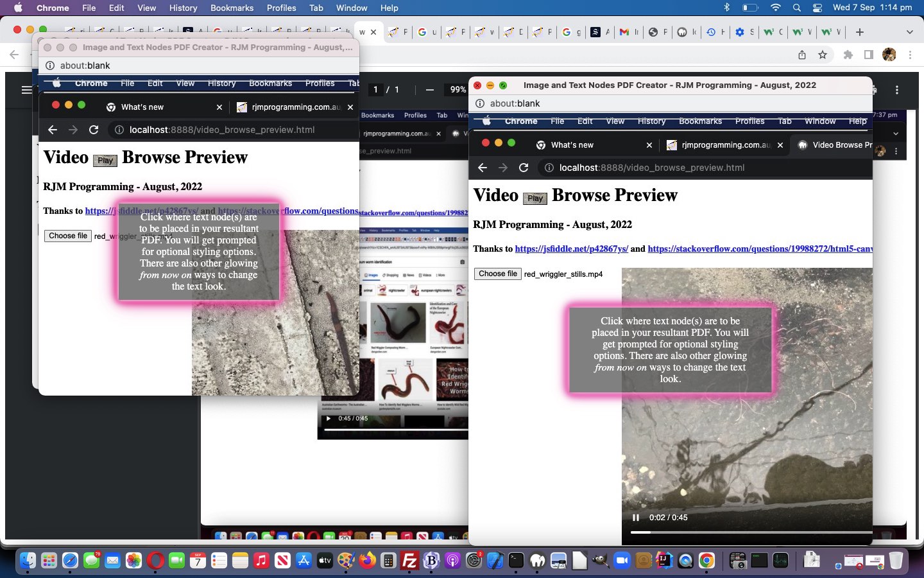This screenshot has height=578, width=924.
Task: Open the Chrome extensions puzzle icon
Action: click(x=848, y=55)
